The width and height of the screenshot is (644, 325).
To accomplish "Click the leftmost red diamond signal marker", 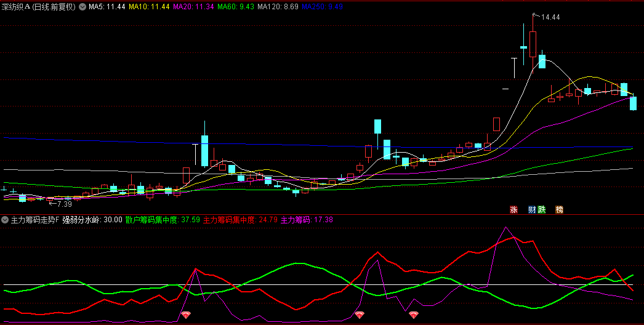I will click(186, 315).
